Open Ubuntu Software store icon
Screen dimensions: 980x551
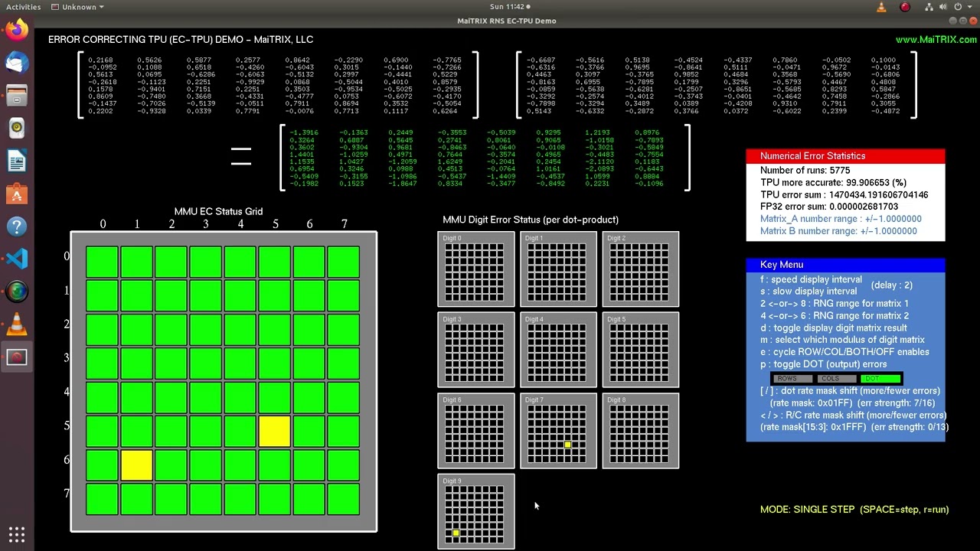17,194
